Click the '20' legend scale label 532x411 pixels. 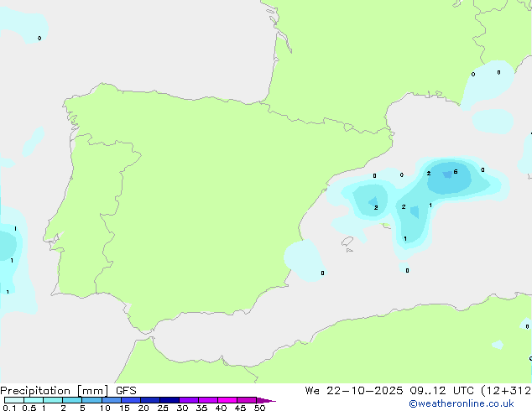[x=143, y=408]
